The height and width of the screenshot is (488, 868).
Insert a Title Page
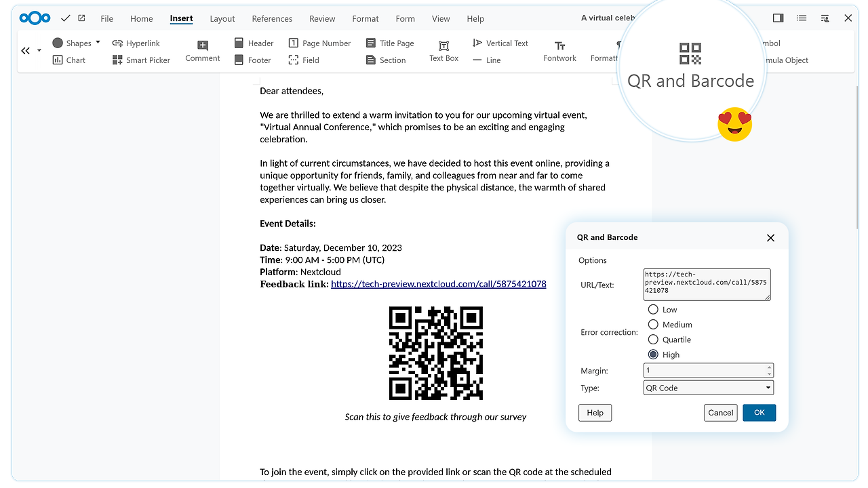tap(390, 43)
